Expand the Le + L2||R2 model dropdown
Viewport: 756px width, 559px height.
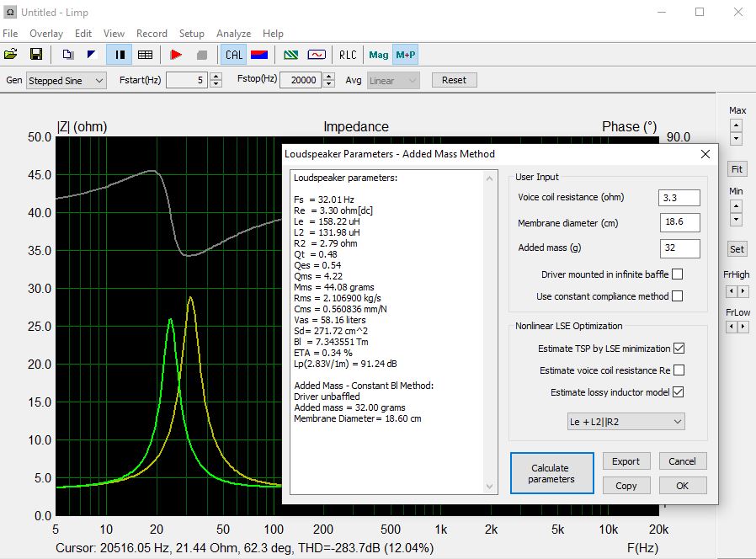[626, 421]
